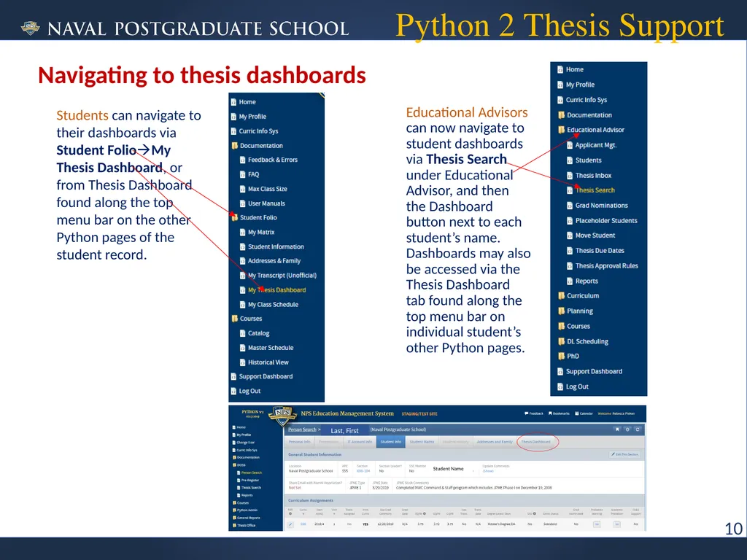This screenshot has height=560, width=747.
Task: Click the page icon beside My Matrix
Action: pyautogui.click(x=242, y=233)
